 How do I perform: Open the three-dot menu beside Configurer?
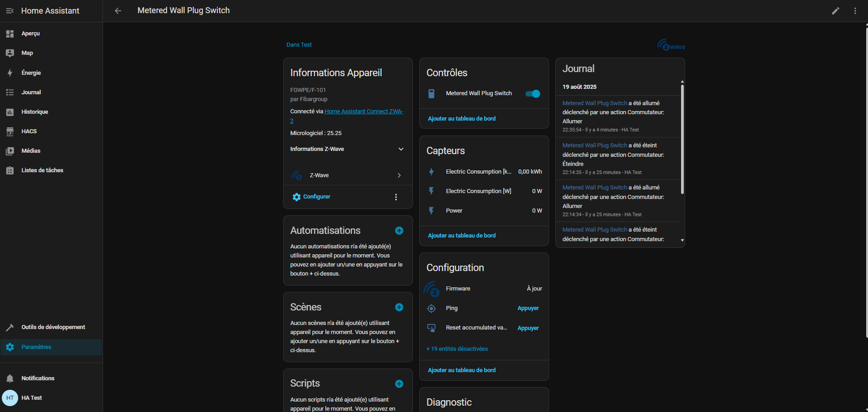coord(396,197)
